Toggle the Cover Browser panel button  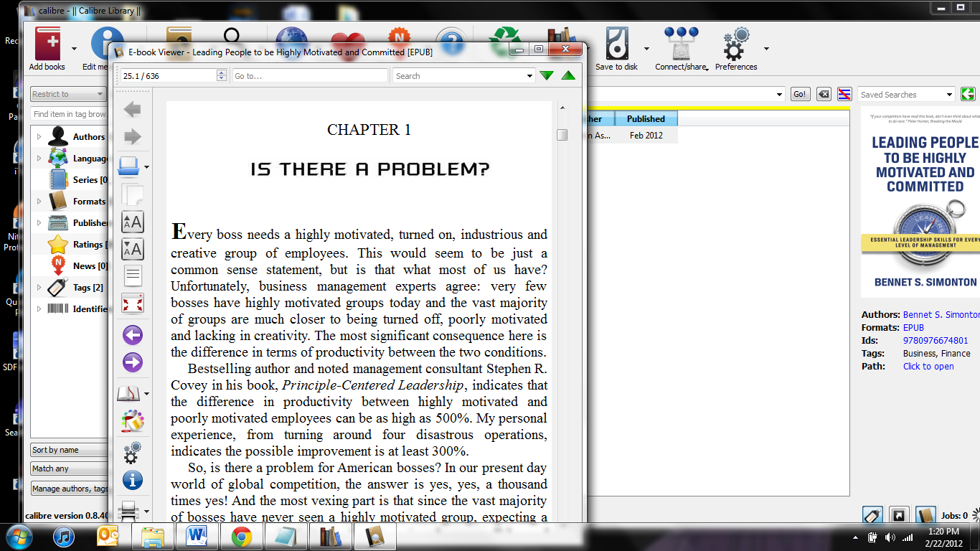[898, 515]
